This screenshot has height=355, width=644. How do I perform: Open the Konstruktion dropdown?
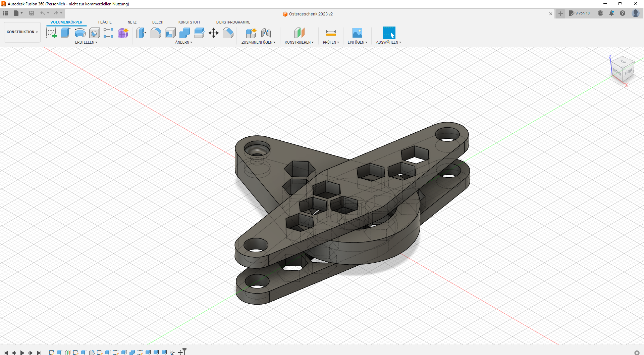[22, 32]
